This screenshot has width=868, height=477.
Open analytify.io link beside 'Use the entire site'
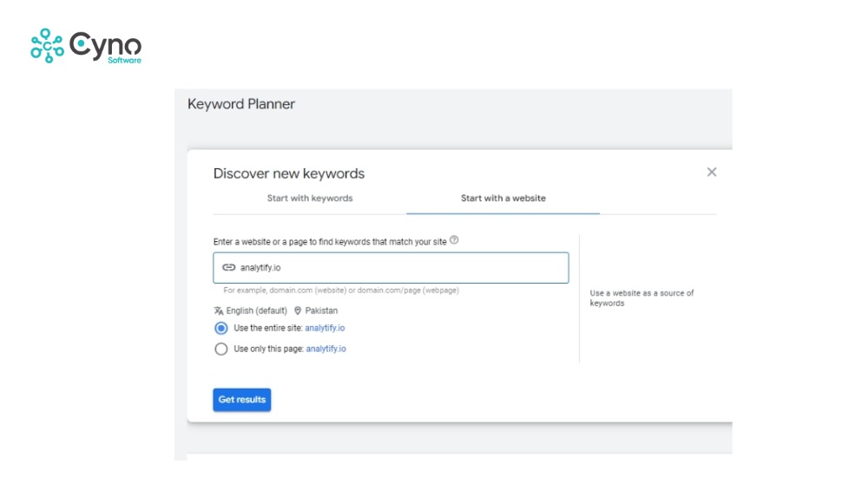pos(325,329)
